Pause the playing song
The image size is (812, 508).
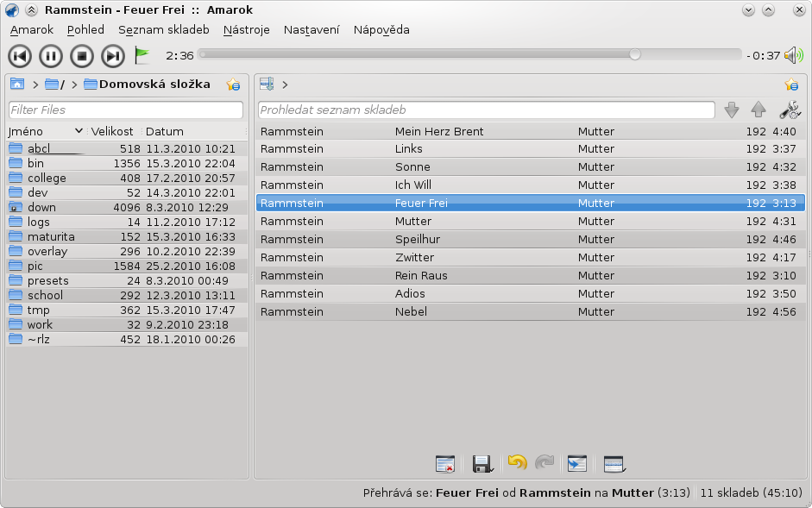click(51, 56)
